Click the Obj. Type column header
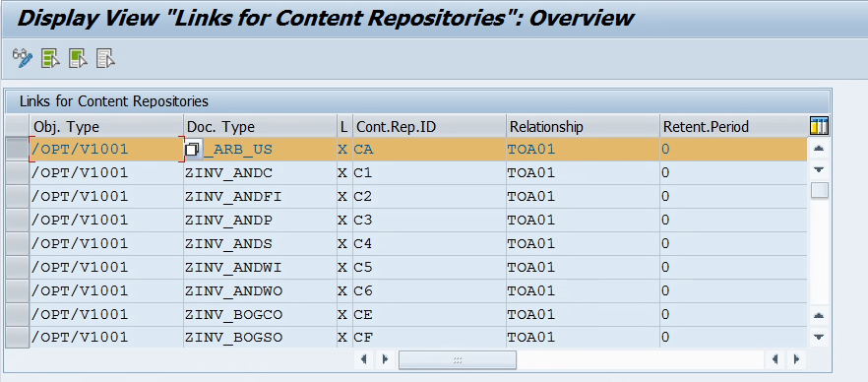 click(x=106, y=127)
